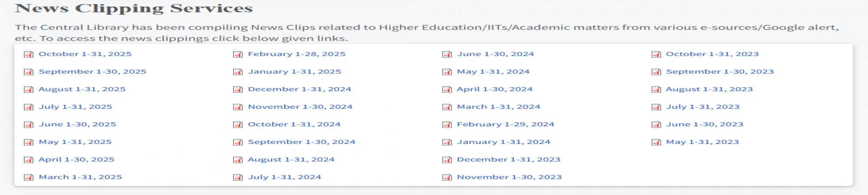
Task: Click the PDF icon beside June 1-30, 2024
Action: [447, 54]
